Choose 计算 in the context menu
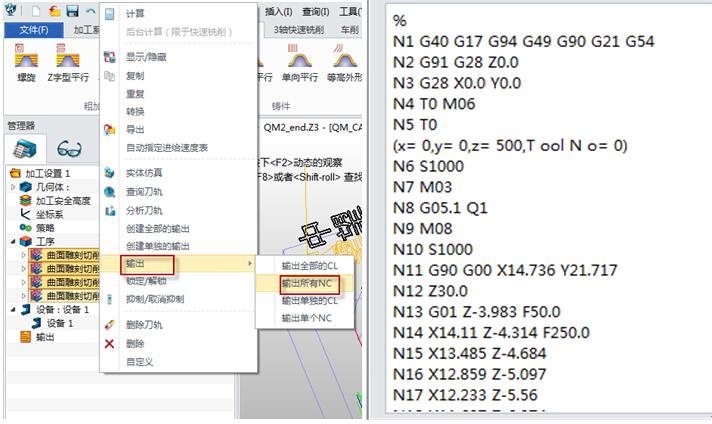The width and height of the screenshot is (712, 424). (135, 14)
